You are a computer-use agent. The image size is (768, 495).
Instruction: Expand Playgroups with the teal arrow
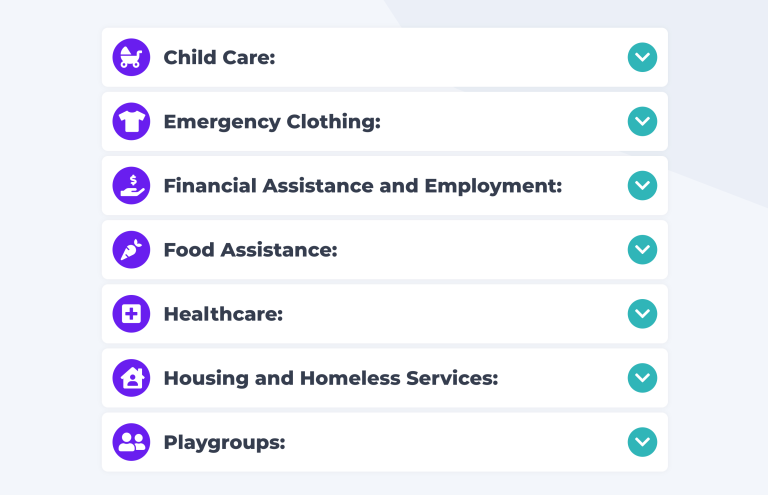[642, 442]
